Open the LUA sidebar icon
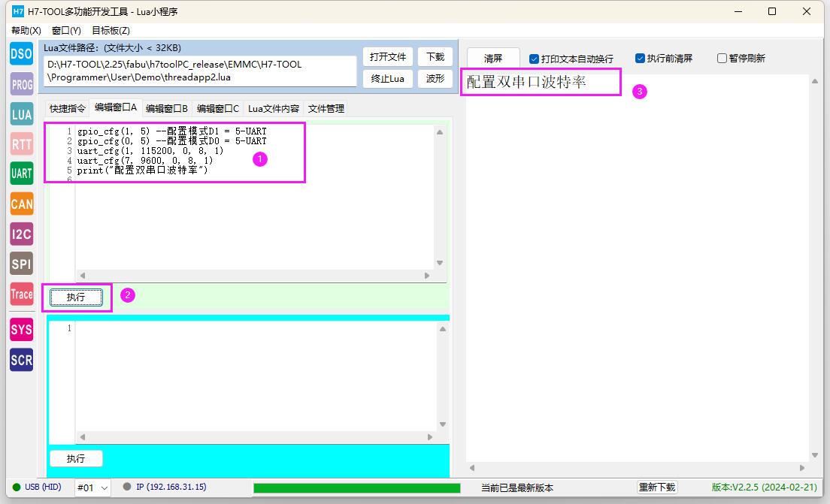Screen dimensions: 830x504 click(x=21, y=114)
